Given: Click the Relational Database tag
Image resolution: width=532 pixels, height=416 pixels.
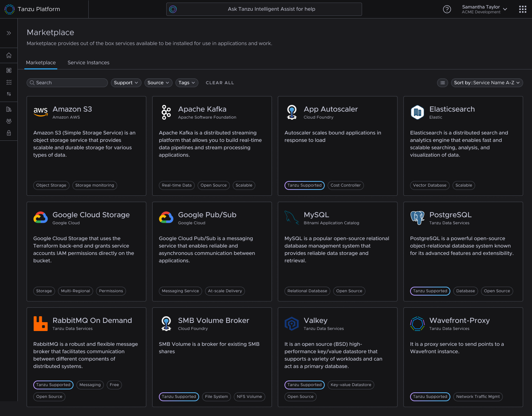Looking at the screenshot, I should pos(307,291).
